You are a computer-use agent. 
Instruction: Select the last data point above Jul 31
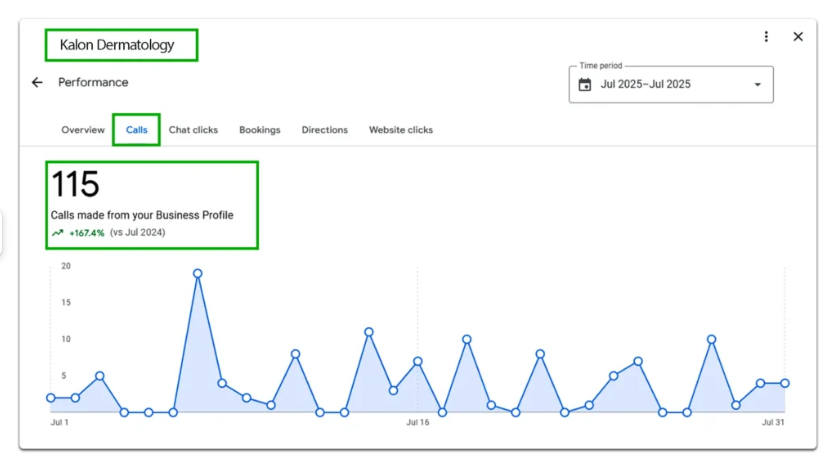tap(785, 383)
